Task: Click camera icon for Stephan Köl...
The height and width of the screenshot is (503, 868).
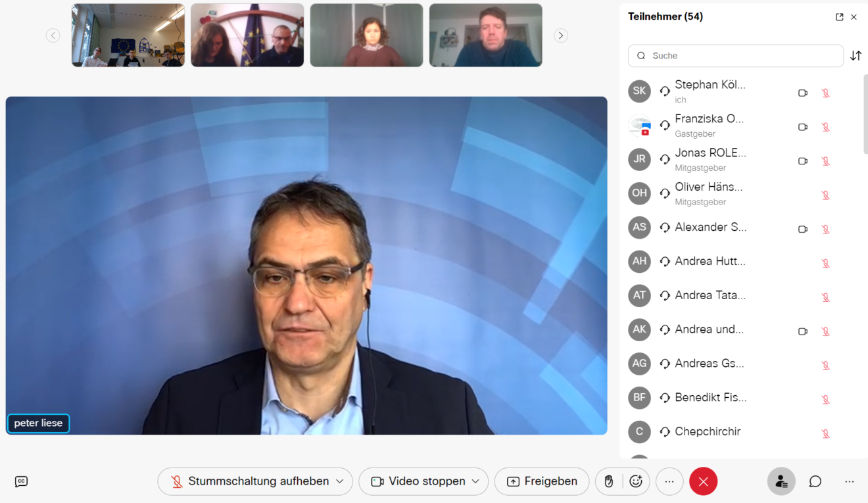Action: tap(802, 93)
